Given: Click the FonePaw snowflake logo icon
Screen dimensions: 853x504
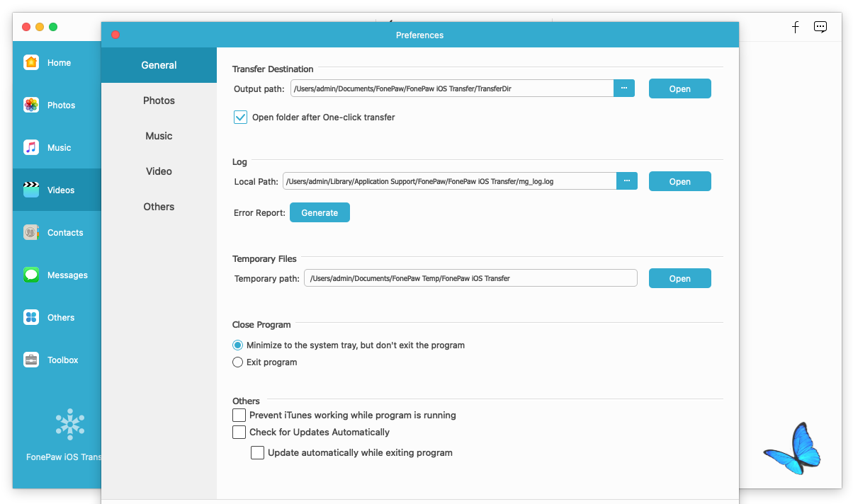Looking at the screenshot, I should (70, 424).
